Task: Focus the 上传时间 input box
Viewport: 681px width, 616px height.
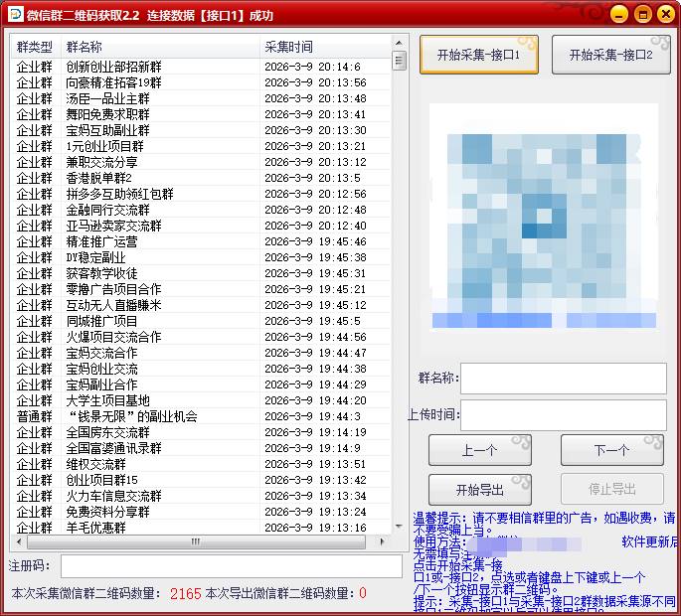Action: (x=563, y=415)
